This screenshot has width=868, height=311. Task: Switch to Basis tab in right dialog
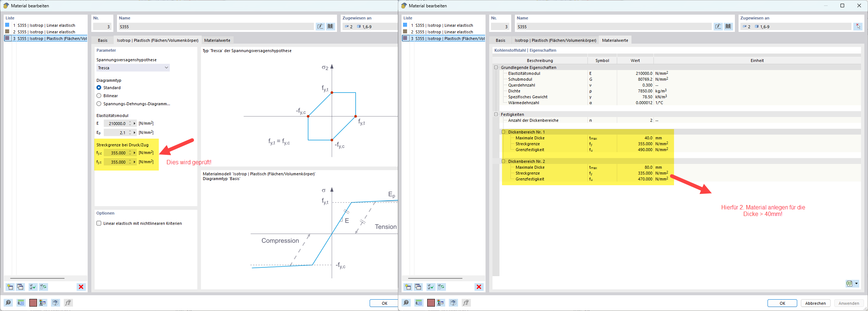click(500, 40)
